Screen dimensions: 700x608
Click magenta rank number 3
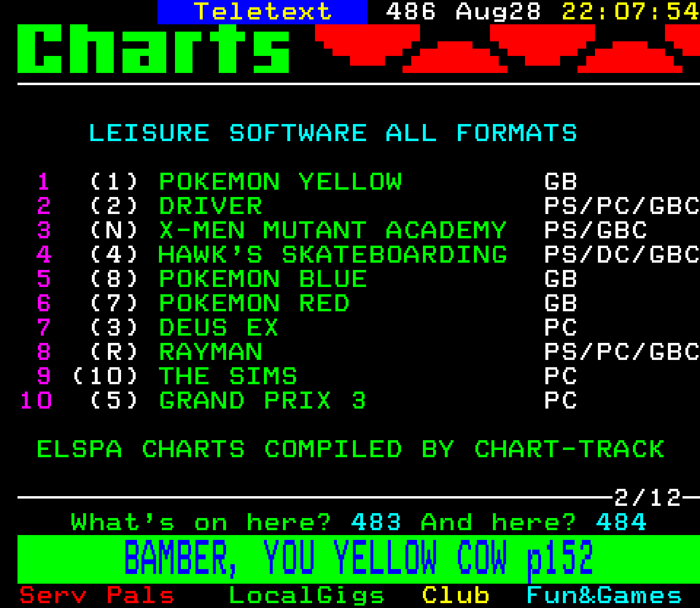(x=44, y=231)
